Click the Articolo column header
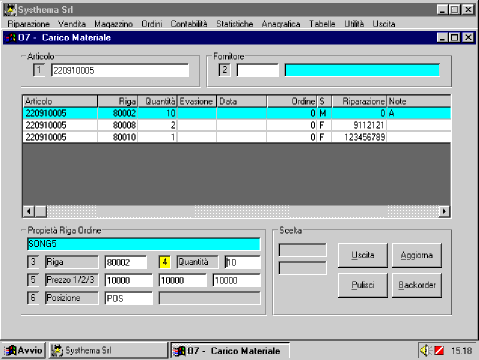Image resolution: width=479 pixels, height=360 pixels. [60, 101]
